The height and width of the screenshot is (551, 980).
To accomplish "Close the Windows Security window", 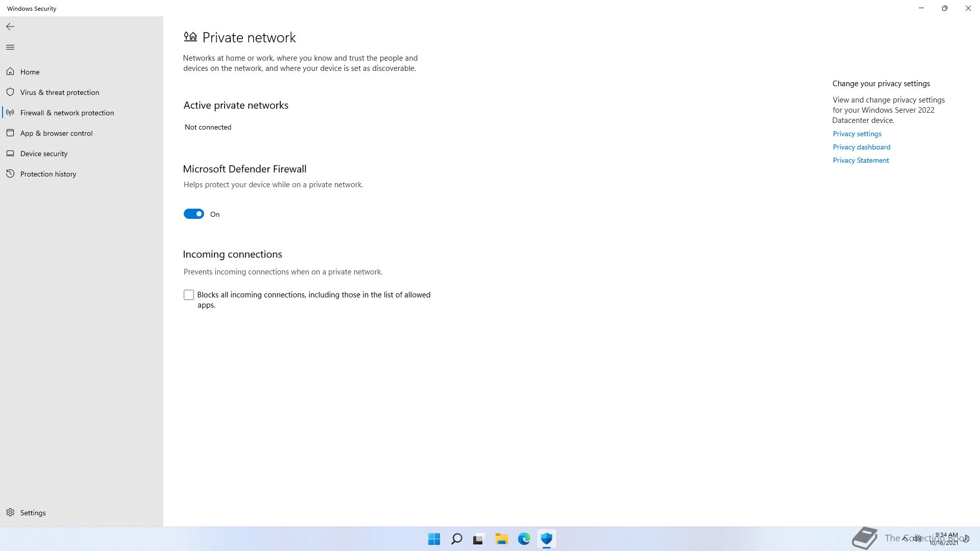I will coord(968,8).
